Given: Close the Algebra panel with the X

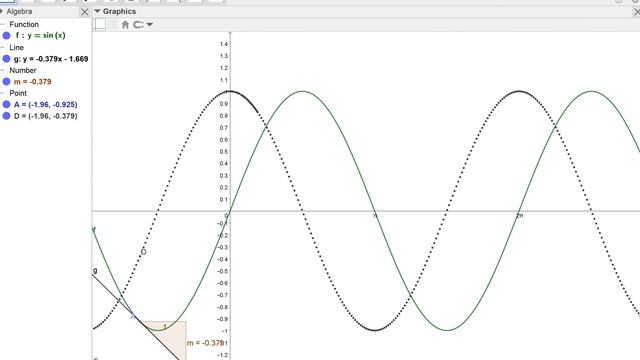Looking at the screenshot, I should [x=84, y=12].
